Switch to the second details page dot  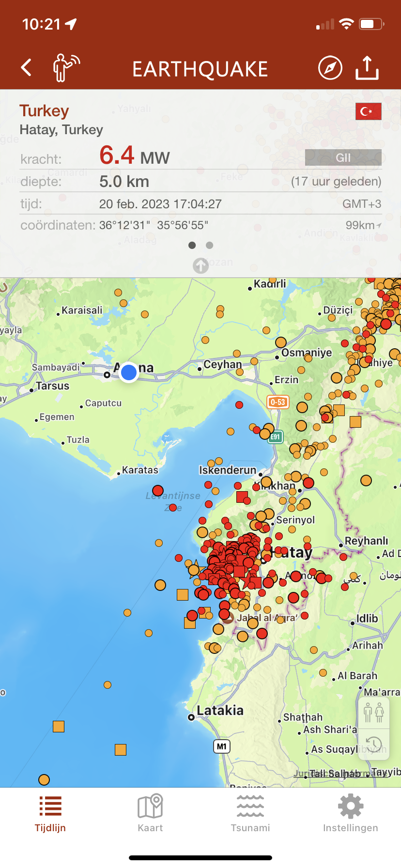pos(209,246)
